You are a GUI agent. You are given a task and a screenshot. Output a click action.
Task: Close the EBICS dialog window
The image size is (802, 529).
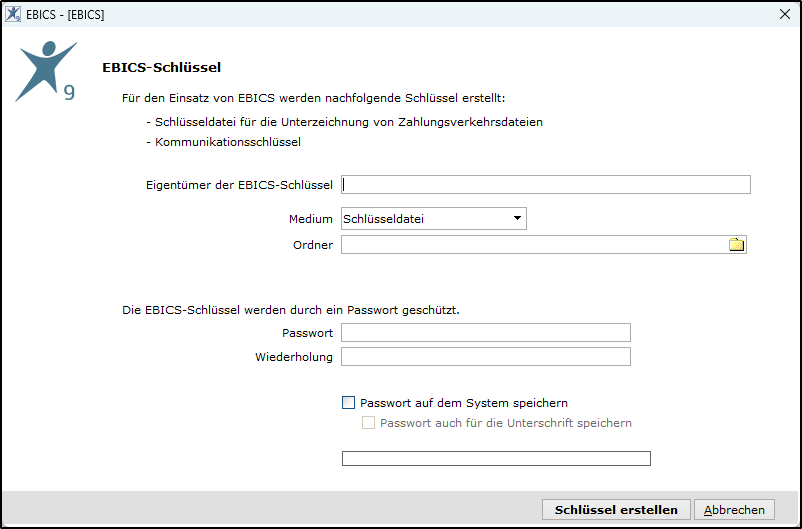pos(785,14)
